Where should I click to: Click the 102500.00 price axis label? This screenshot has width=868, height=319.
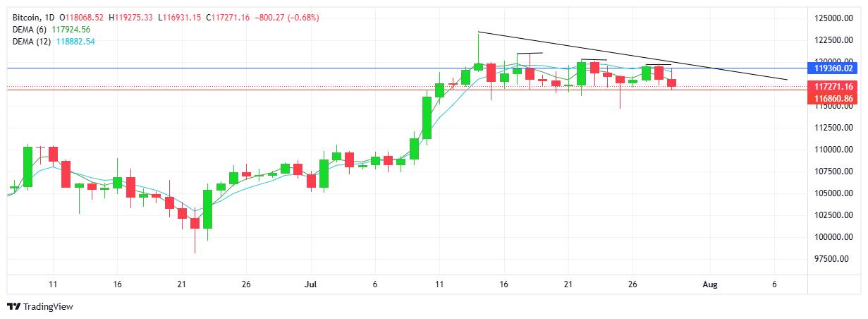tap(834, 215)
